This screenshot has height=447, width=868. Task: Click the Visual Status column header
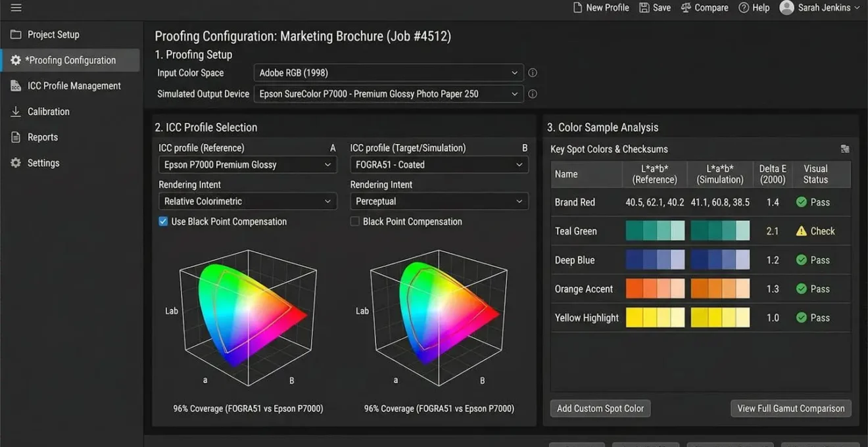click(x=815, y=174)
